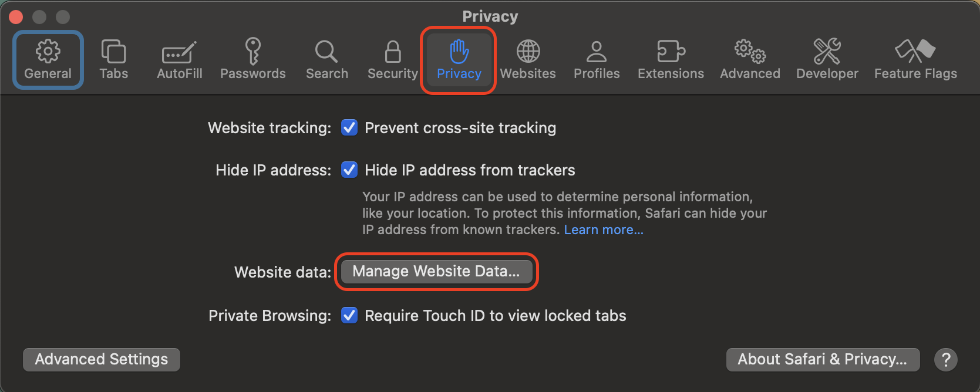Click About Safari & Privacy
This screenshot has width=980, height=392.
click(x=822, y=359)
